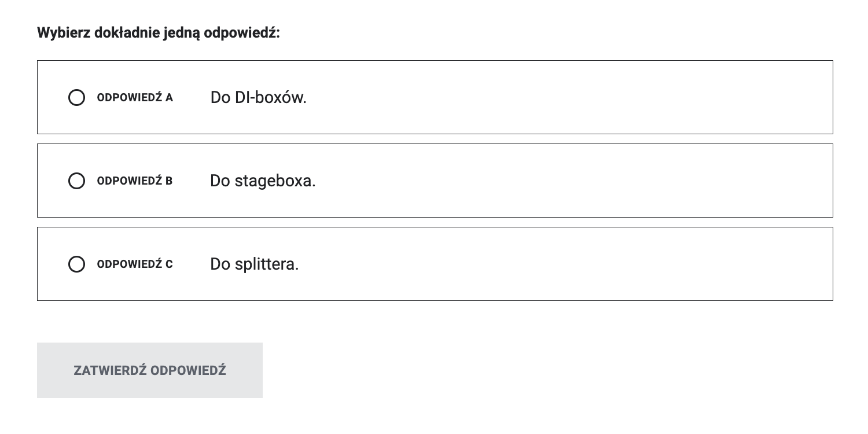Viewport: 868px width, 434px height.
Task: Click the heading 'Wybierz dokładnie jedną odpowiedź:'
Action: [x=159, y=33]
